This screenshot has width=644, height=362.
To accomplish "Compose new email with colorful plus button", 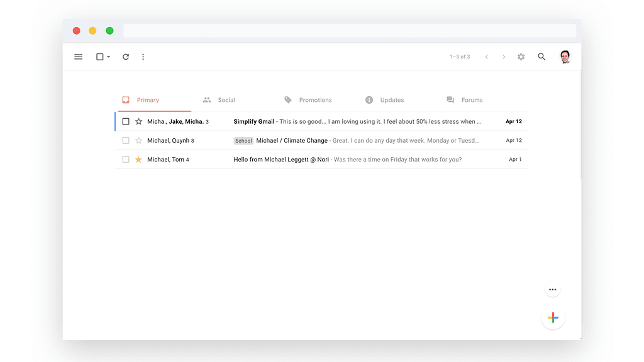I will point(553,318).
